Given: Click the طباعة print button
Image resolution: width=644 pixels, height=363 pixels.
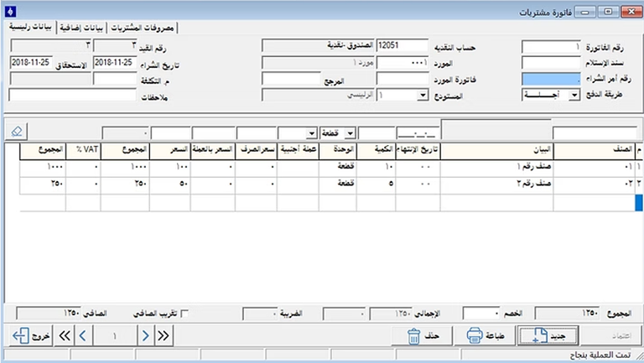Looking at the screenshot, I should [x=485, y=336].
